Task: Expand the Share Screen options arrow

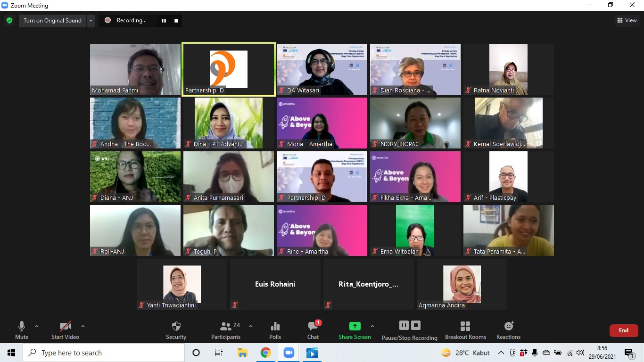Action: coord(372,326)
